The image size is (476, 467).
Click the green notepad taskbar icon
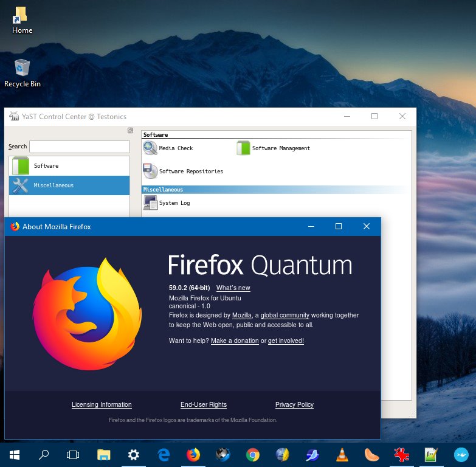click(x=431, y=455)
